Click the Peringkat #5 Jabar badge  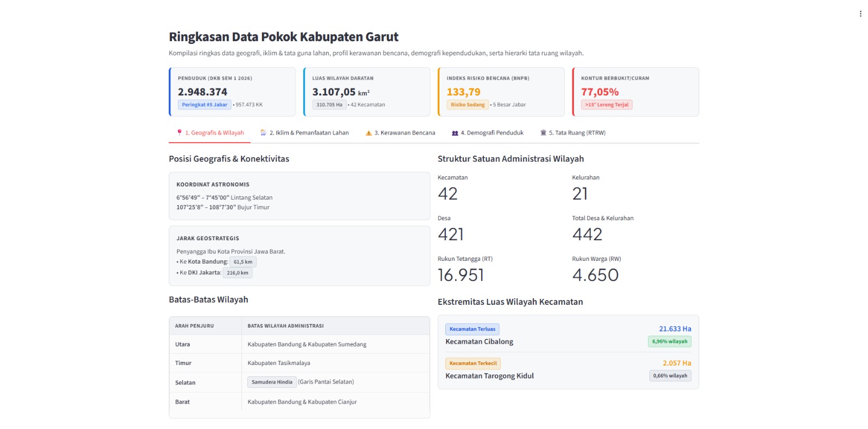coord(205,105)
